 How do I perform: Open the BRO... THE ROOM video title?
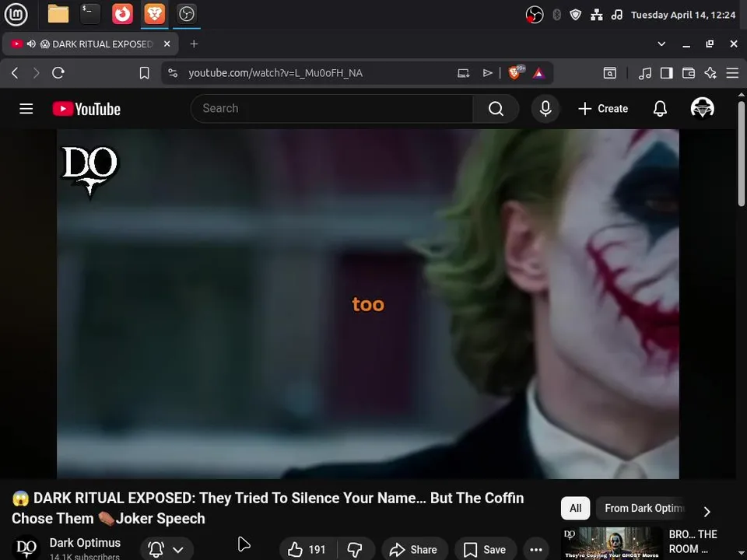tap(693, 541)
